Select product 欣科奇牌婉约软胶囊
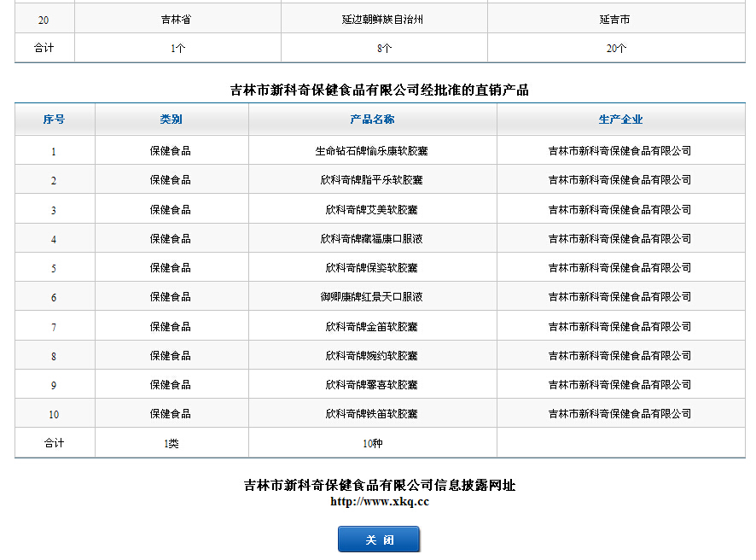 pos(372,355)
